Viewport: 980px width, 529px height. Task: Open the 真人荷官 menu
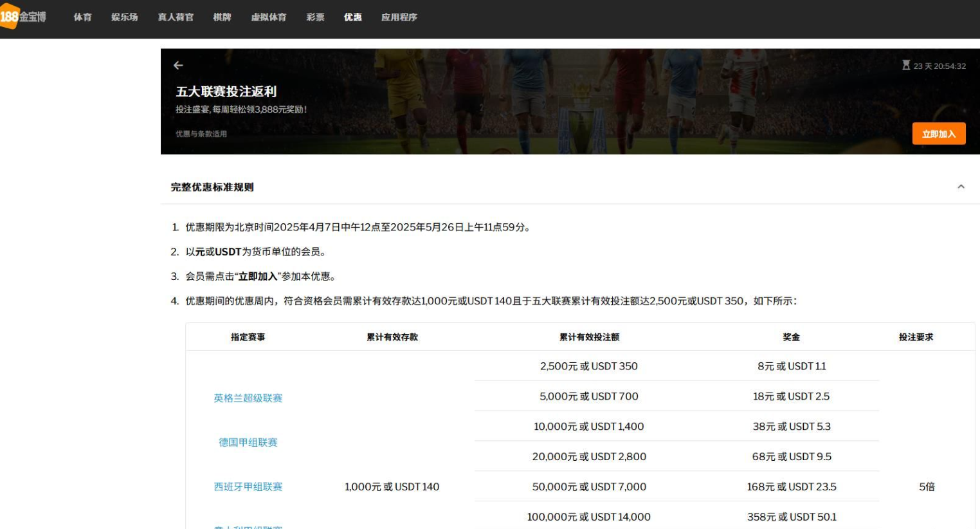[x=176, y=17]
